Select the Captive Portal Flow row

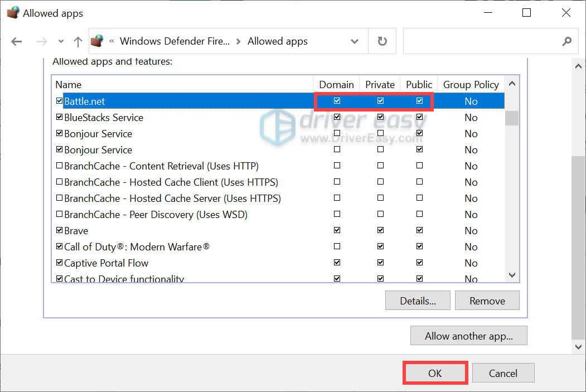tap(279, 263)
